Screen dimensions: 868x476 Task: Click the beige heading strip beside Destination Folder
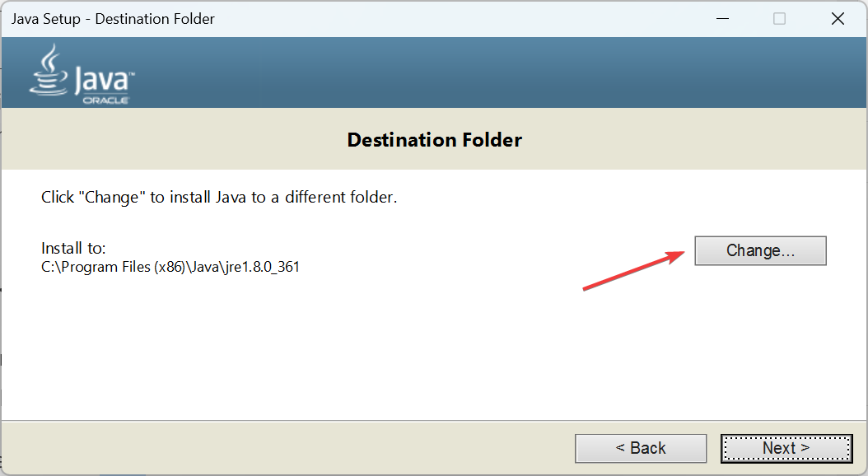tap(692, 139)
